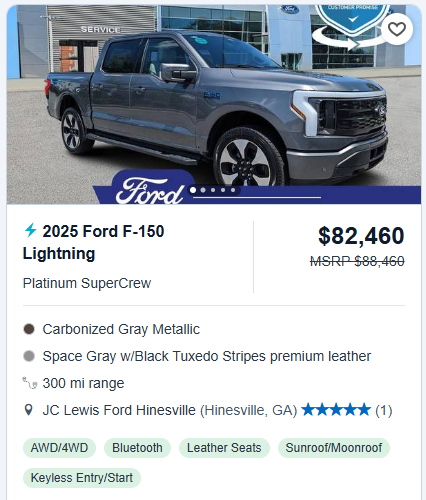Jump to the second photo dot

coord(203,190)
